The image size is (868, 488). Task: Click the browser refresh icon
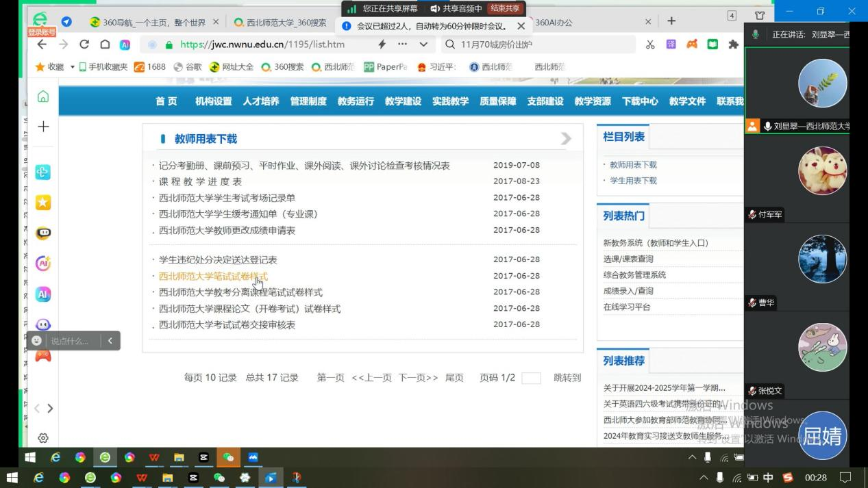click(x=84, y=44)
